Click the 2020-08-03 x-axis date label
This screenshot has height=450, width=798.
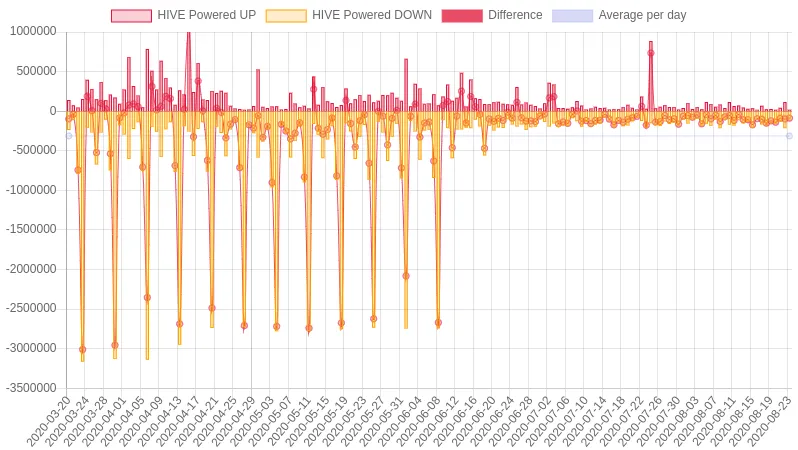click(x=677, y=420)
